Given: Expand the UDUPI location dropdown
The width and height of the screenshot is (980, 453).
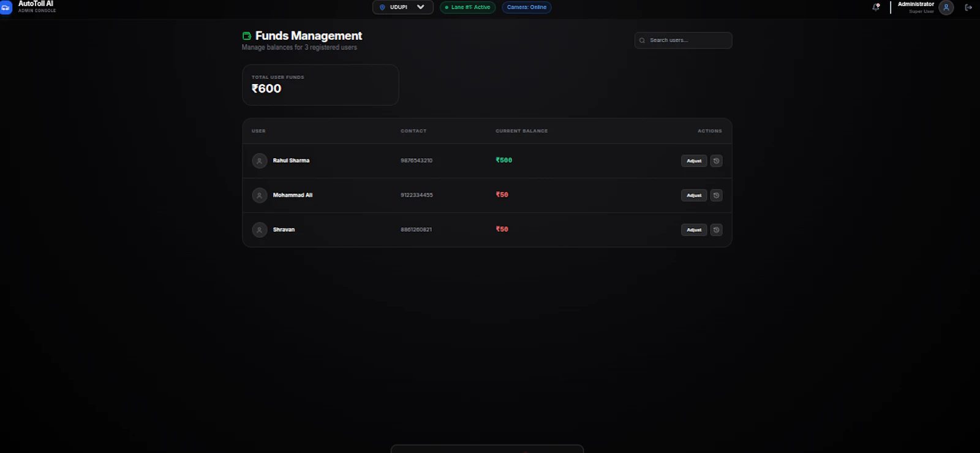Looking at the screenshot, I should [x=403, y=7].
